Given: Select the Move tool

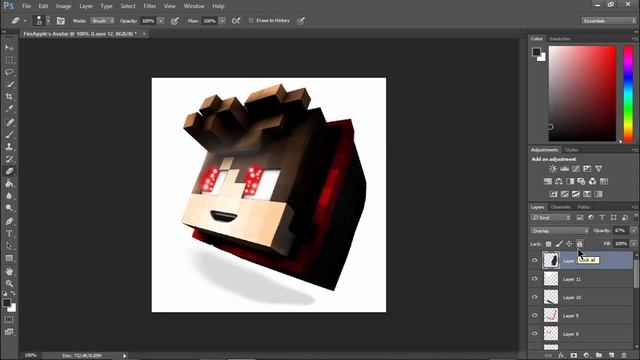Looking at the screenshot, I should (9, 48).
